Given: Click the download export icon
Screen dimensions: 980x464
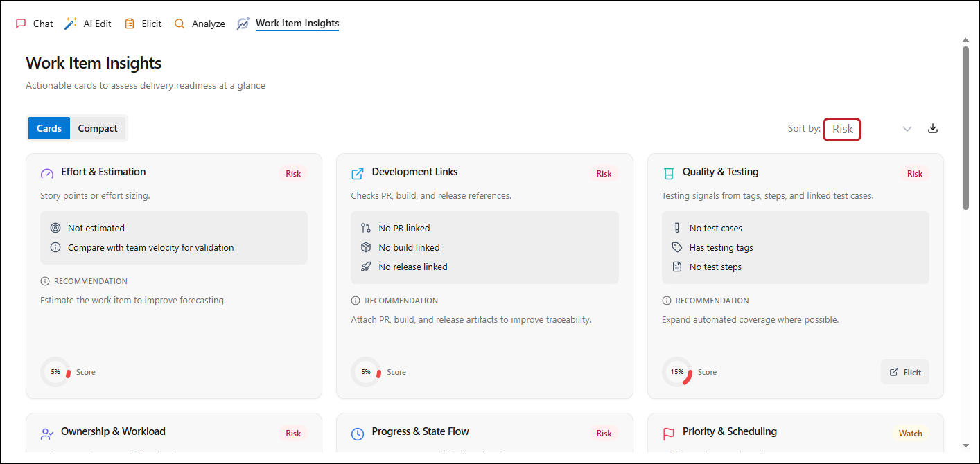Looking at the screenshot, I should (933, 128).
